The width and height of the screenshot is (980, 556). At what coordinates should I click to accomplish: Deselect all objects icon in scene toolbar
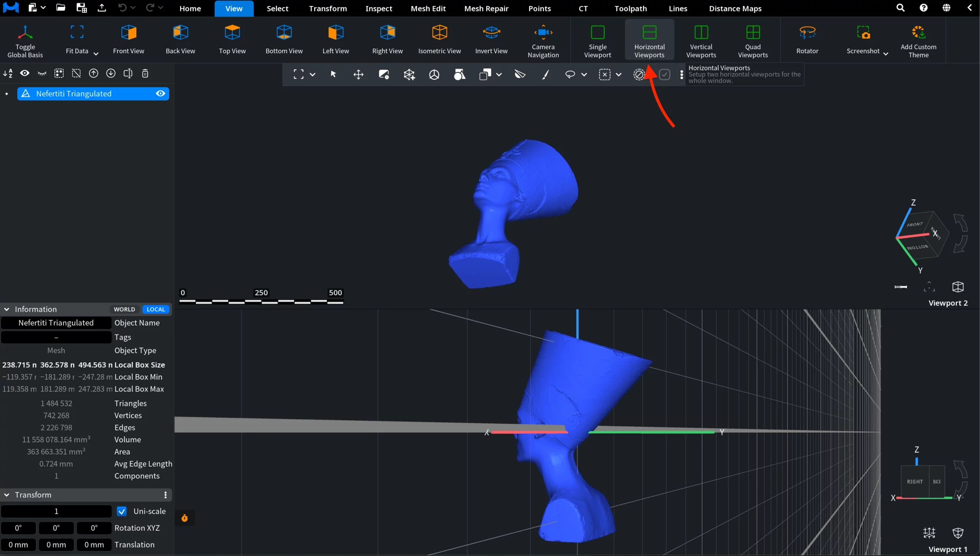pos(76,73)
